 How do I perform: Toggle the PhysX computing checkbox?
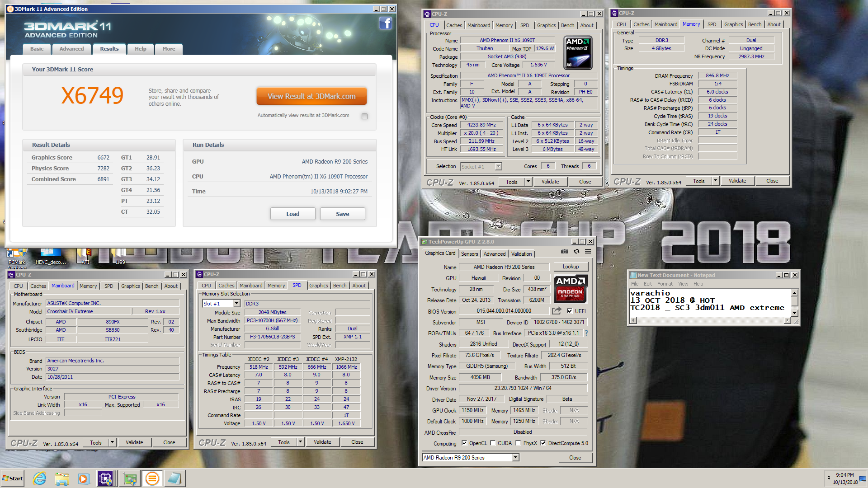click(x=518, y=443)
